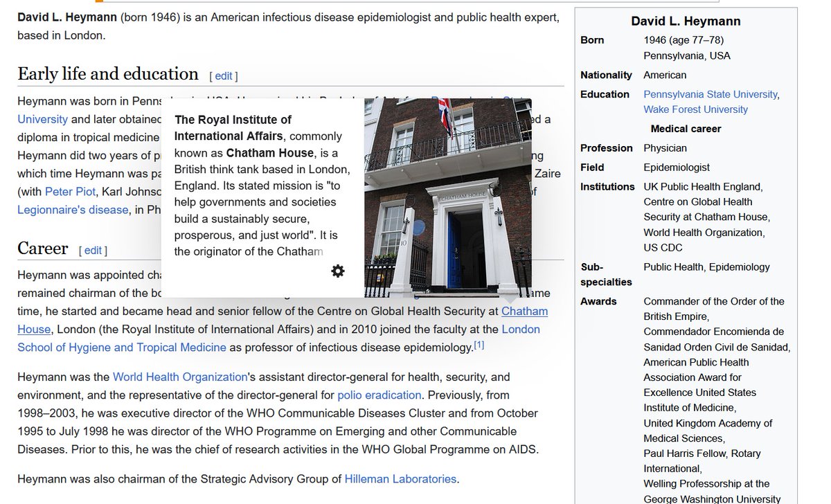Open the World Health Organization article link

(180, 377)
